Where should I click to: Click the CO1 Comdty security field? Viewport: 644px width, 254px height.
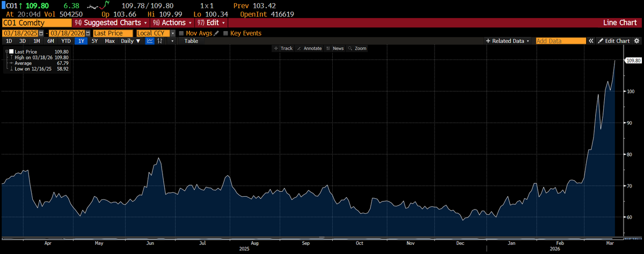click(36, 23)
